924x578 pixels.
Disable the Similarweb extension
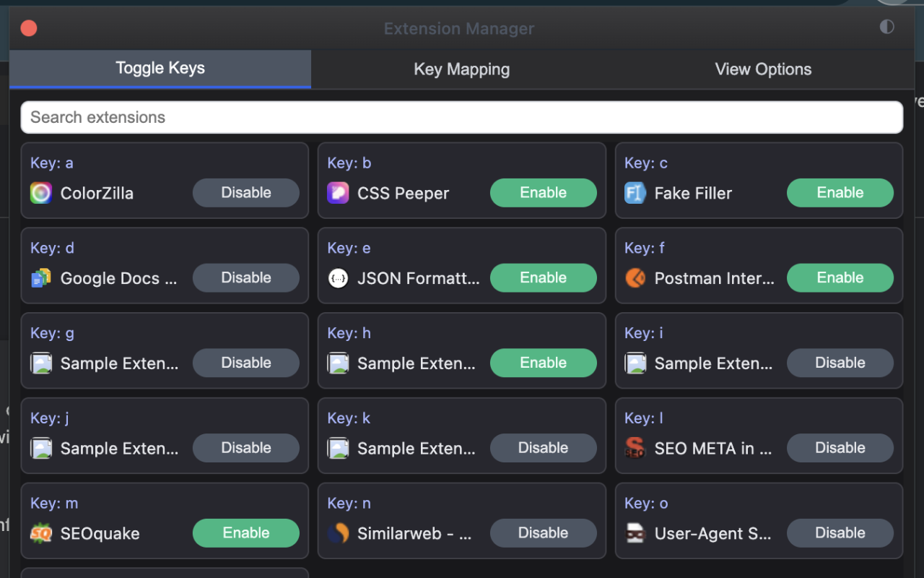pos(544,533)
